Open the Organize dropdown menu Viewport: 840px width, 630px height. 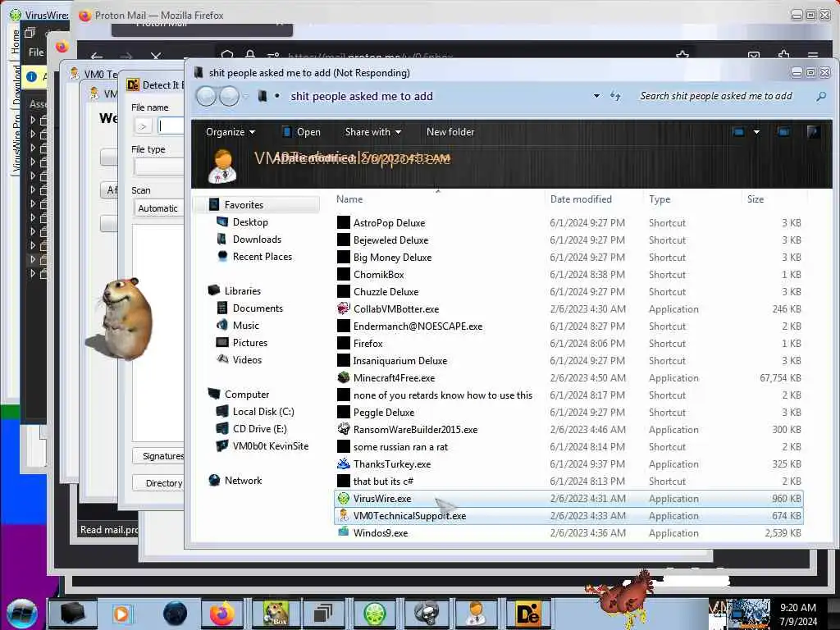click(x=231, y=132)
